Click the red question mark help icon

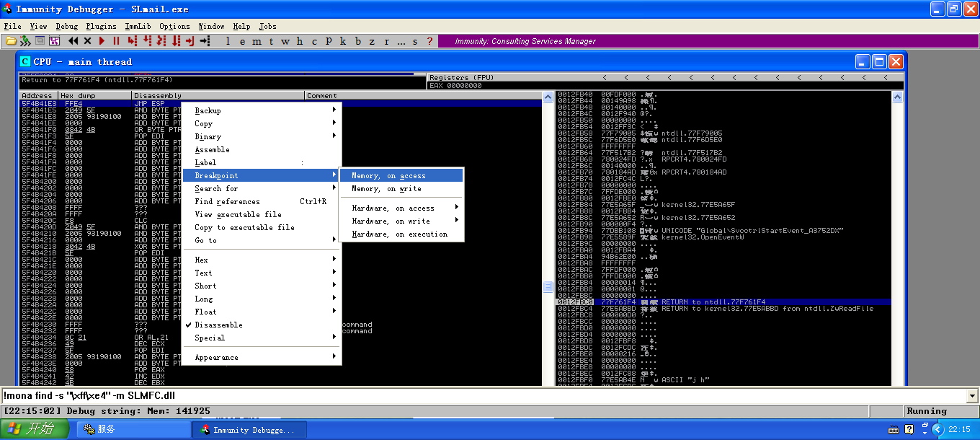coord(430,41)
